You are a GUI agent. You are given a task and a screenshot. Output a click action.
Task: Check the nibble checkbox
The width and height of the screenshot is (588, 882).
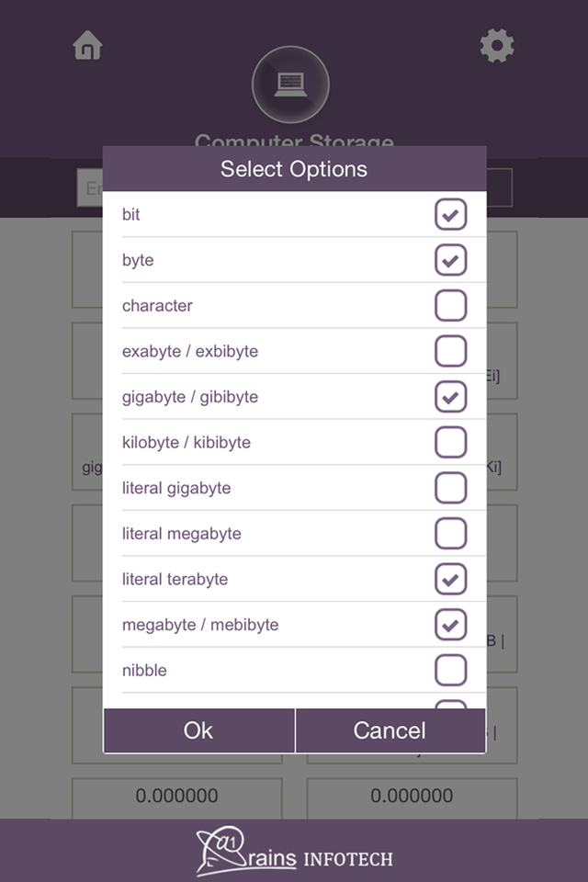[450, 670]
